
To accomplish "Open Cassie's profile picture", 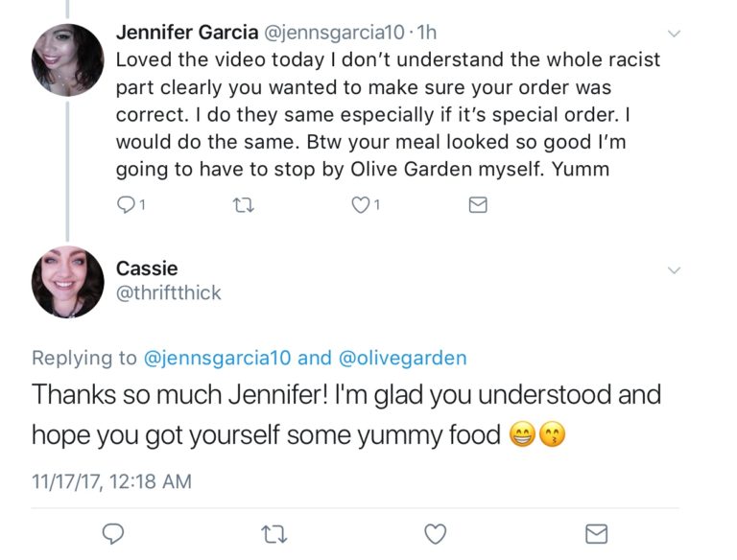I will (x=67, y=282).
